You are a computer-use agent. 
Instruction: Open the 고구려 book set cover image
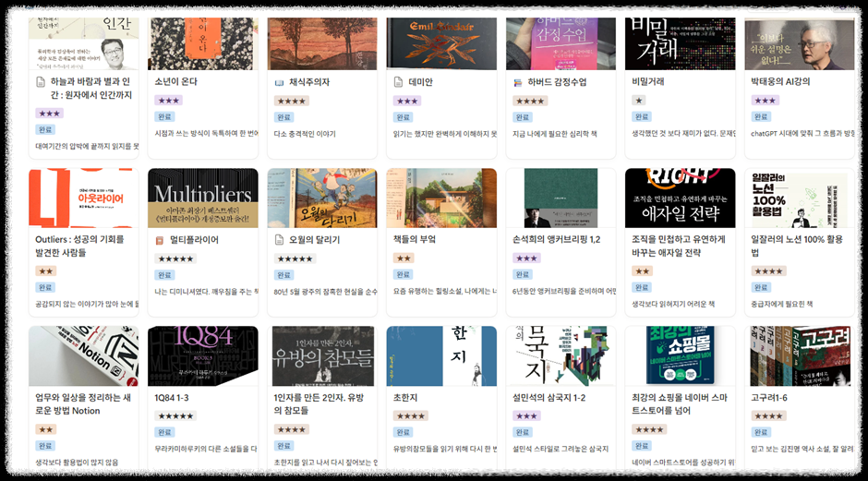click(800, 356)
